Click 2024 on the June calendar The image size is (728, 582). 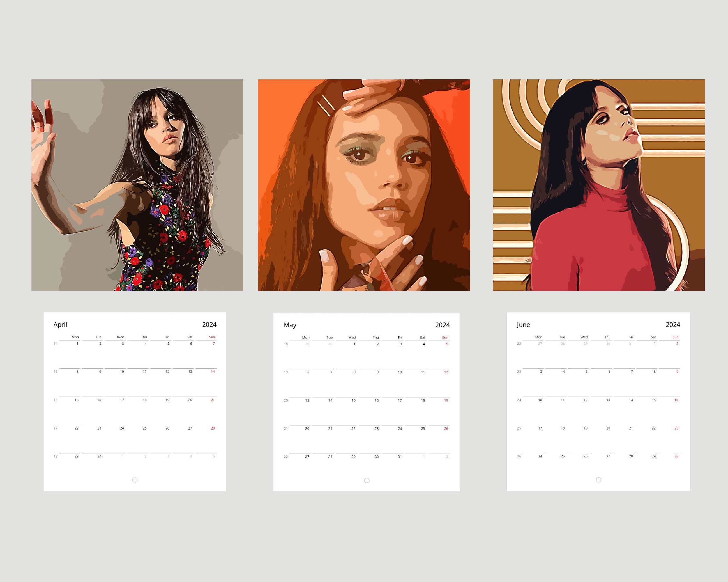point(673,324)
